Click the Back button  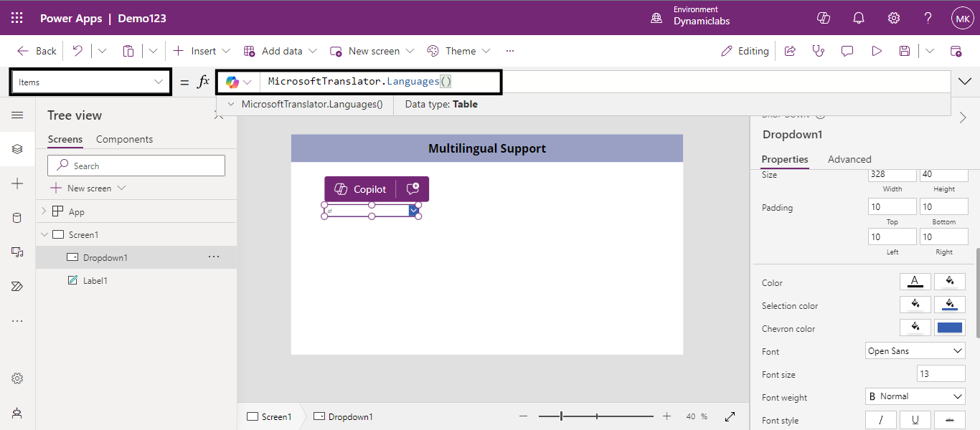click(x=37, y=51)
